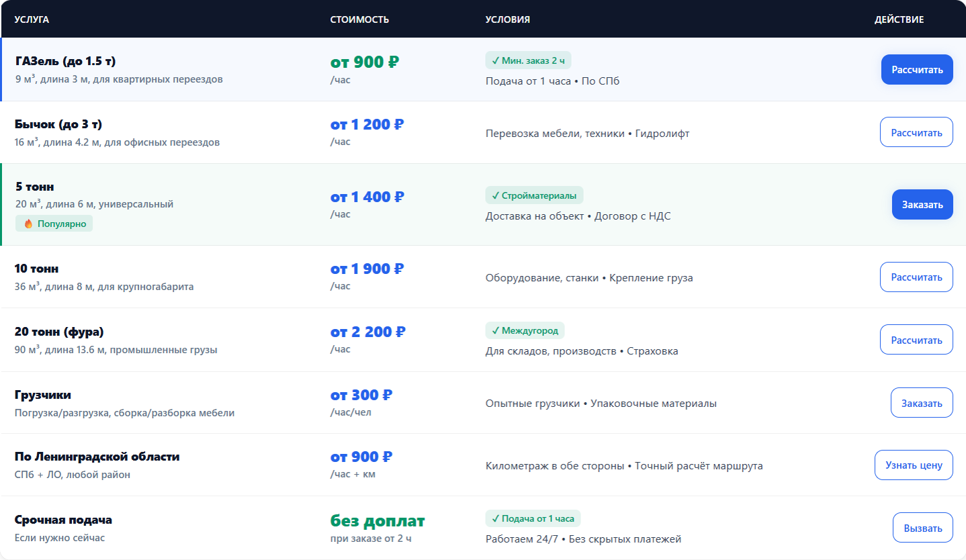Select the Грузчики service title

[x=43, y=395]
